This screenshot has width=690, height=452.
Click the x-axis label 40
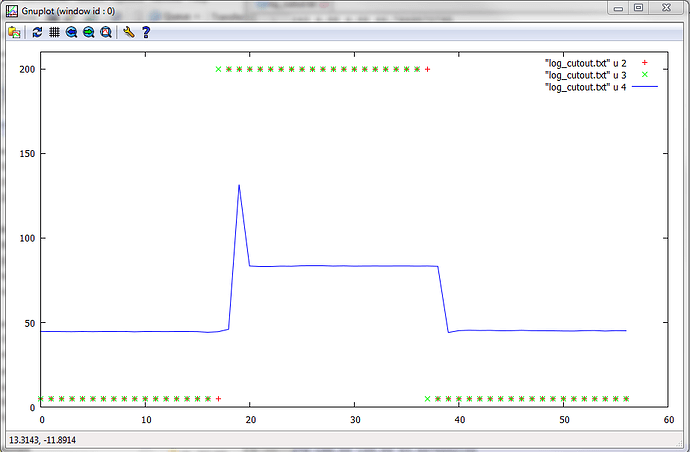coord(459,420)
